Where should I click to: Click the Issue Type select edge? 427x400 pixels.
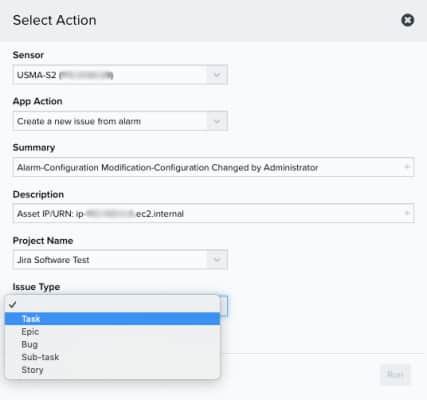click(x=224, y=306)
